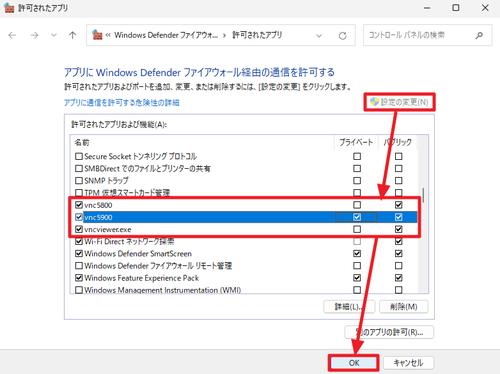Click the back navigation arrow

[x=12, y=35]
